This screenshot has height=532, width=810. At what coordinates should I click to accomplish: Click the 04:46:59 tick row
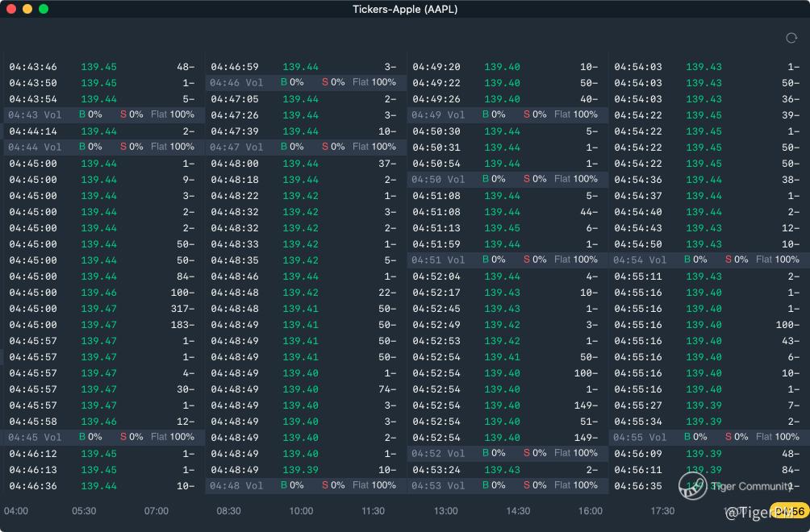pyautogui.click(x=306, y=67)
